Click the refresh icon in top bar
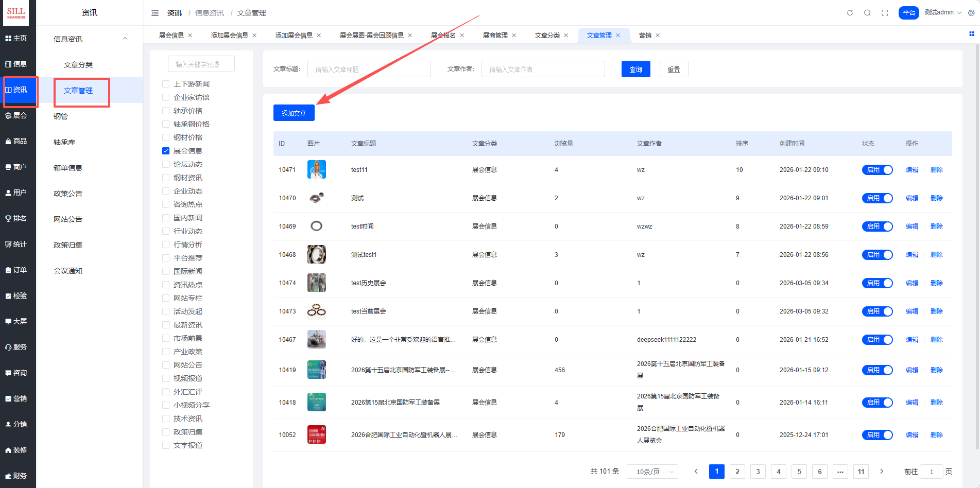 [850, 13]
